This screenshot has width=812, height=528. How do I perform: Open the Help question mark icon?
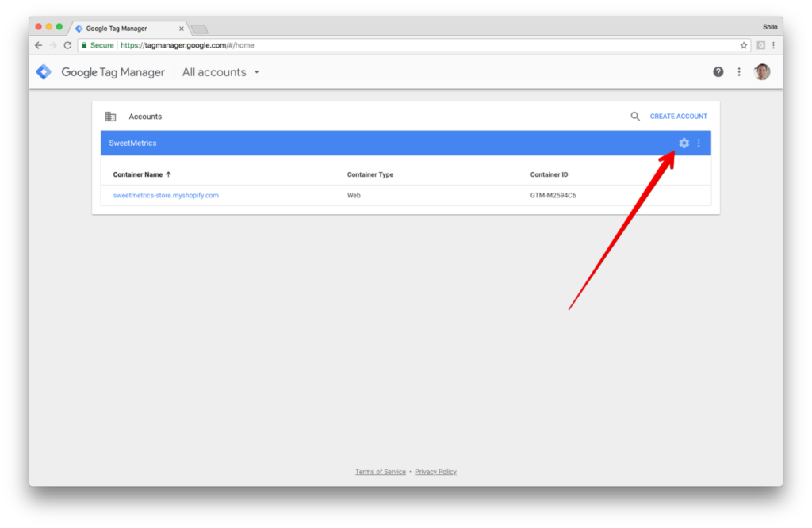[x=718, y=72]
